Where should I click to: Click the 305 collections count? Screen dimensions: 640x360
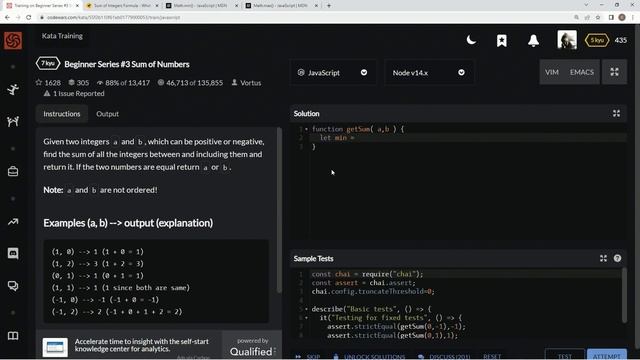pyautogui.click(x=78, y=82)
